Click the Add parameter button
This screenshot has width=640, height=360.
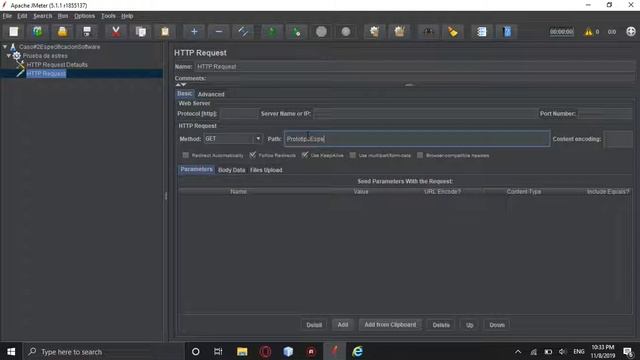click(x=343, y=324)
